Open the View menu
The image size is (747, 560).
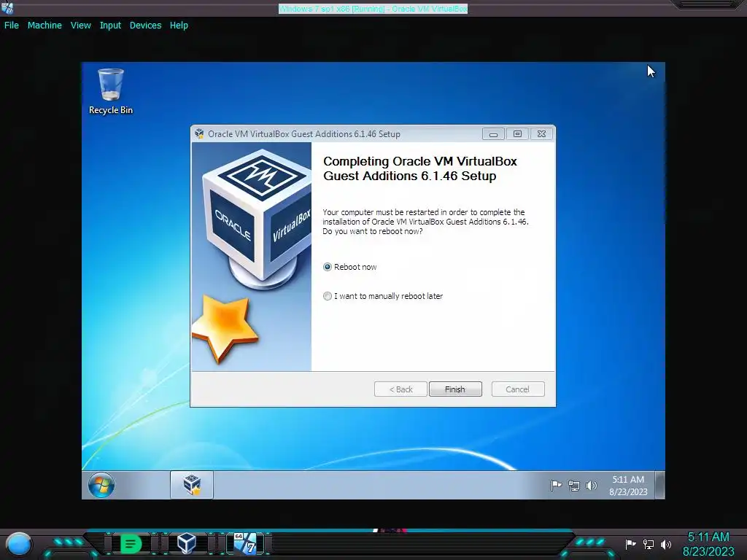(x=80, y=26)
